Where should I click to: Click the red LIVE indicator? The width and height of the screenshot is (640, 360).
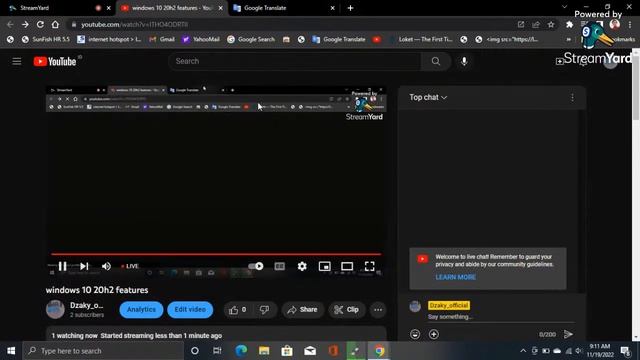[130, 266]
